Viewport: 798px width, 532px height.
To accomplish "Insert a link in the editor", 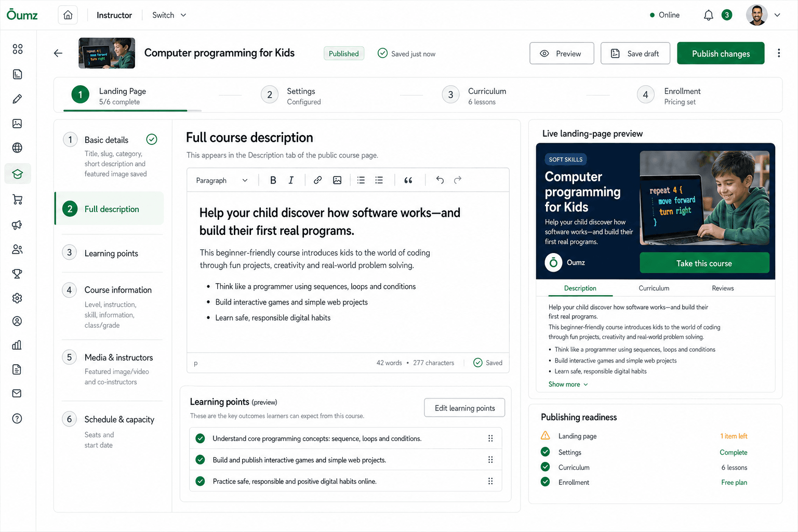I will [317, 180].
